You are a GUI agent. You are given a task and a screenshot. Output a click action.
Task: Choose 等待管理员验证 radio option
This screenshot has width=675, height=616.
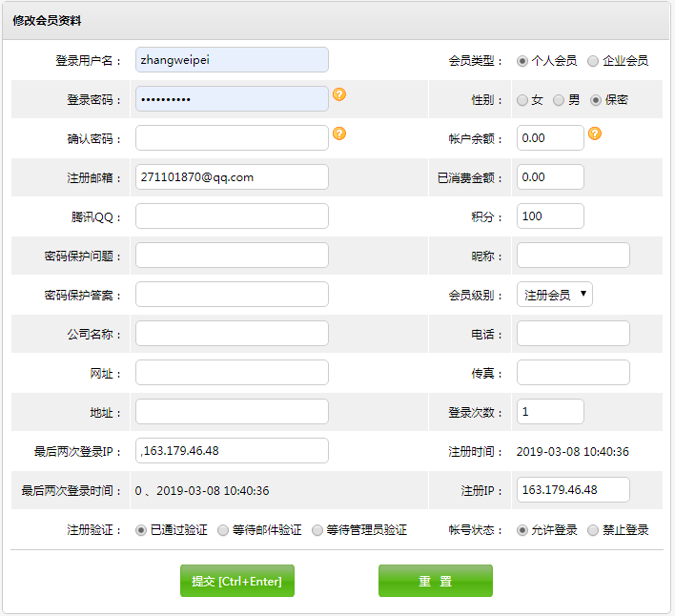(x=317, y=530)
